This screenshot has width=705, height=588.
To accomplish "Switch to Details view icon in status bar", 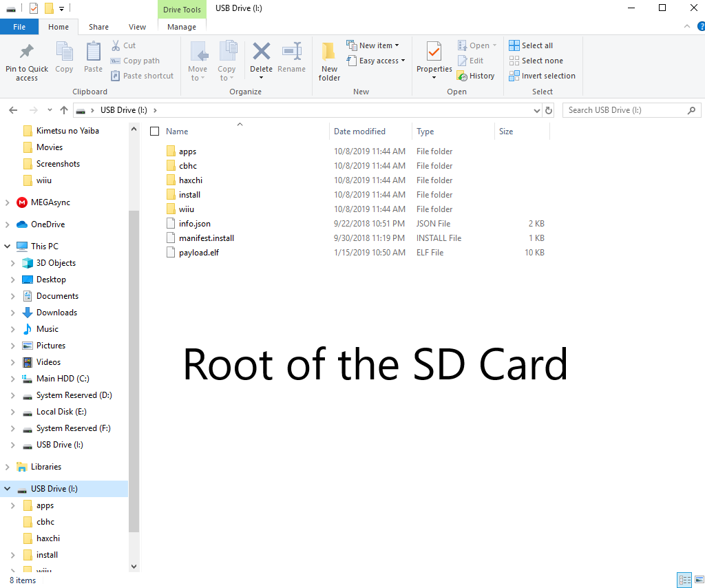I will (685, 580).
